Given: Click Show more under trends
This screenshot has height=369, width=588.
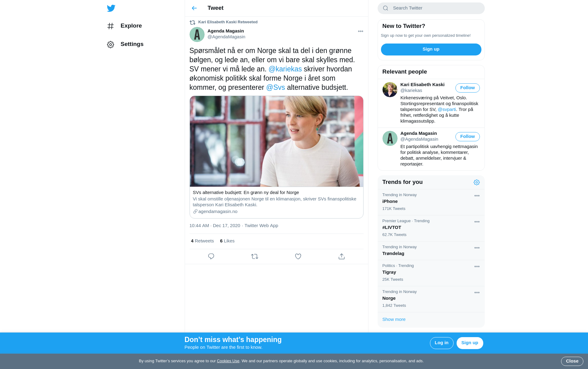Looking at the screenshot, I should click(394, 319).
